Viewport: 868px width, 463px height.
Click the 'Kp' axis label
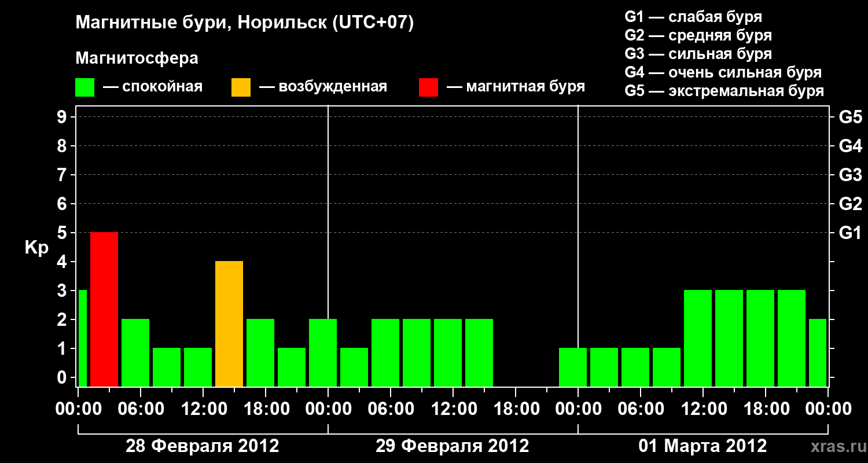[x=36, y=248]
